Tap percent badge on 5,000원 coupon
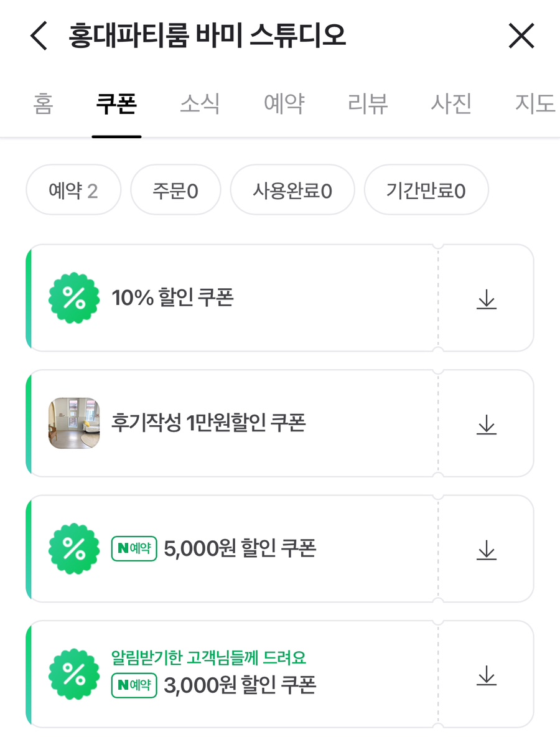 click(x=74, y=548)
